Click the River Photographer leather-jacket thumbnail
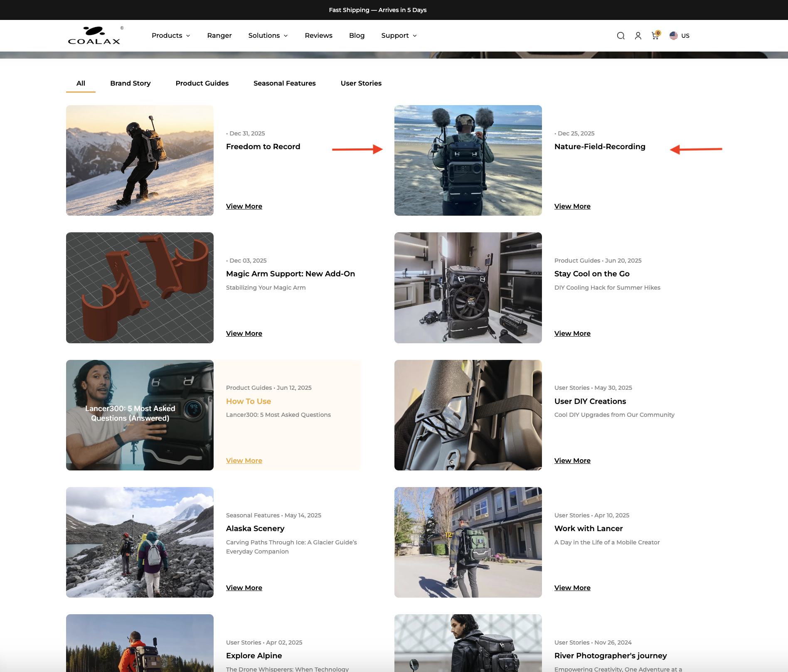 (468, 643)
